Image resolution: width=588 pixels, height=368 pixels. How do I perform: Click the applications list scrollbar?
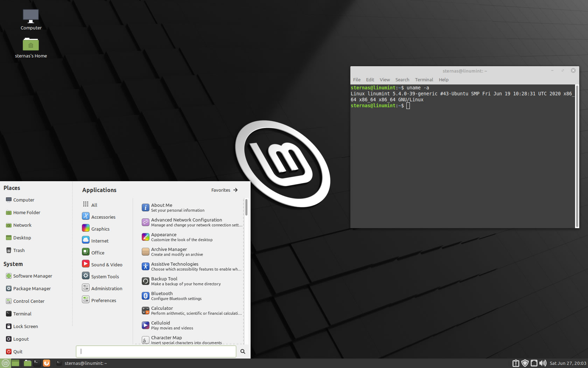coord(246,207)
